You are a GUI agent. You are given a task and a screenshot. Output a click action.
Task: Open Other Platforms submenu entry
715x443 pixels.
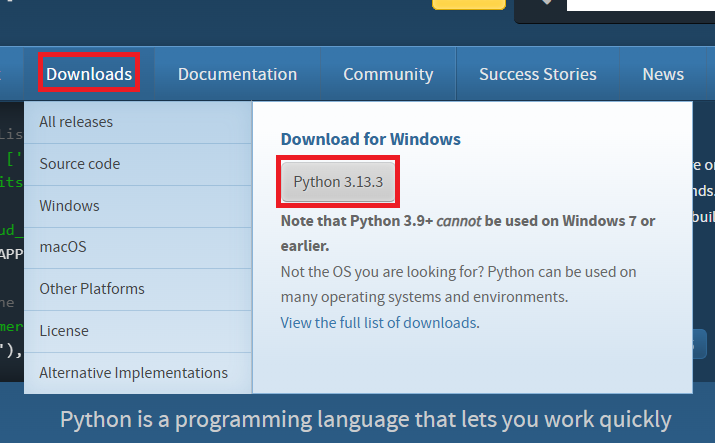pyautogui.click(x=138, y=289)
